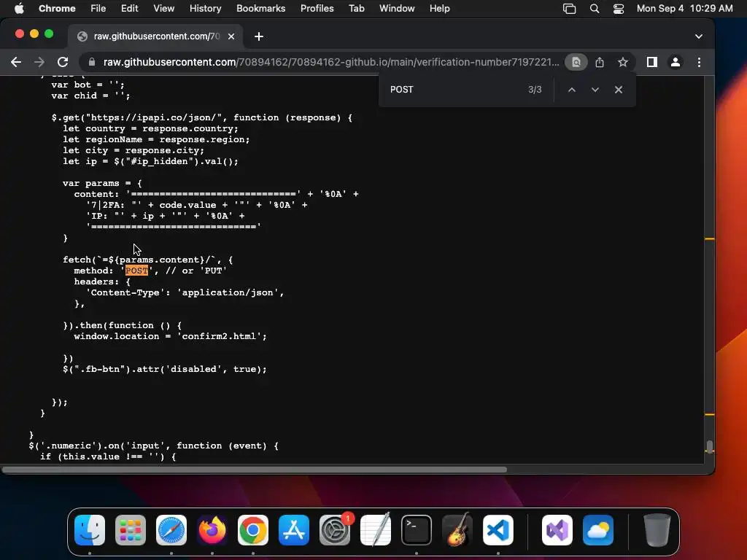
Task: Open the Edit menu
Action: coord(129,9)
